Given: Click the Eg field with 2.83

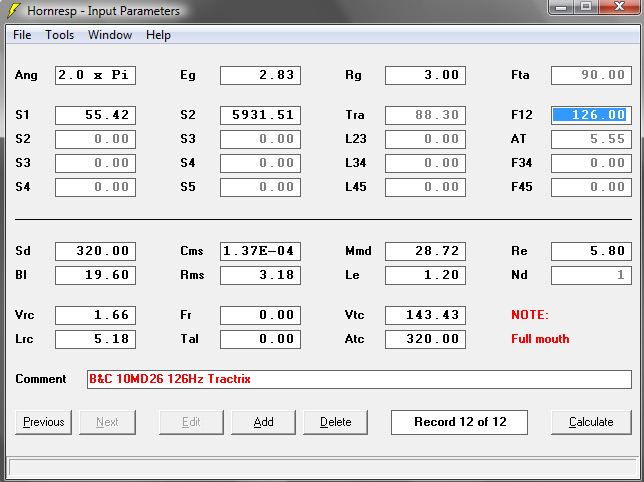Looking at the screenshot, I should point(260,75).
